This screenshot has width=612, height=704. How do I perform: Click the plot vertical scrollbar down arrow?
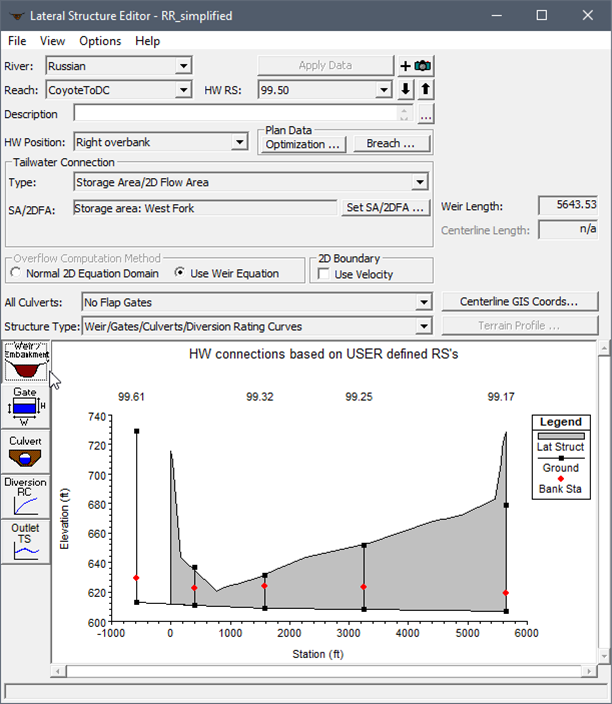pyautogui.click(x=604, y=656)
